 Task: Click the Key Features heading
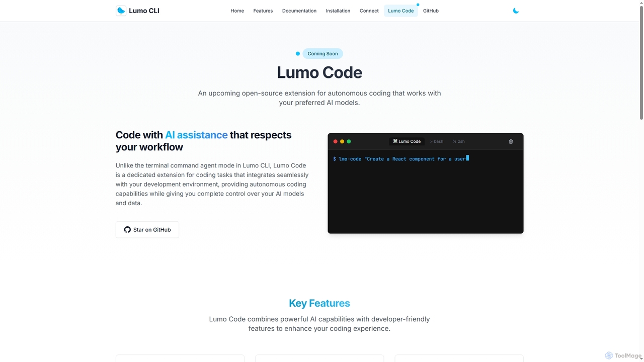(319, 303)
